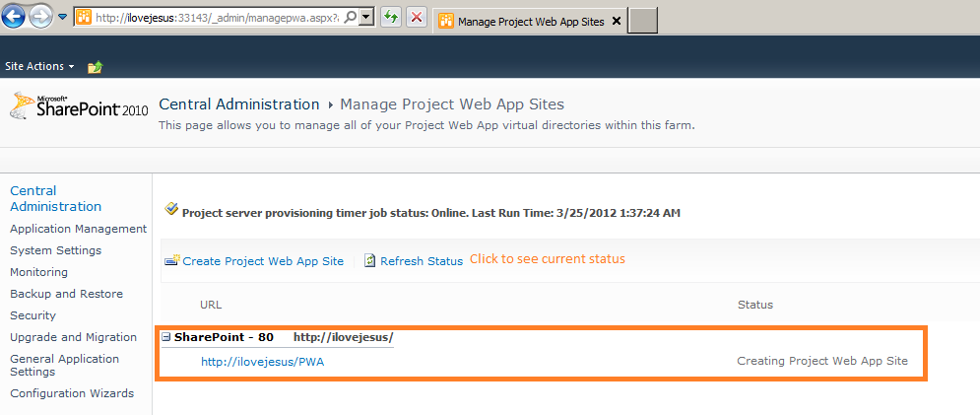This screenshot has width=980, height=415.
Task: Click the Refresh Status link
Action: coord(422,261)
